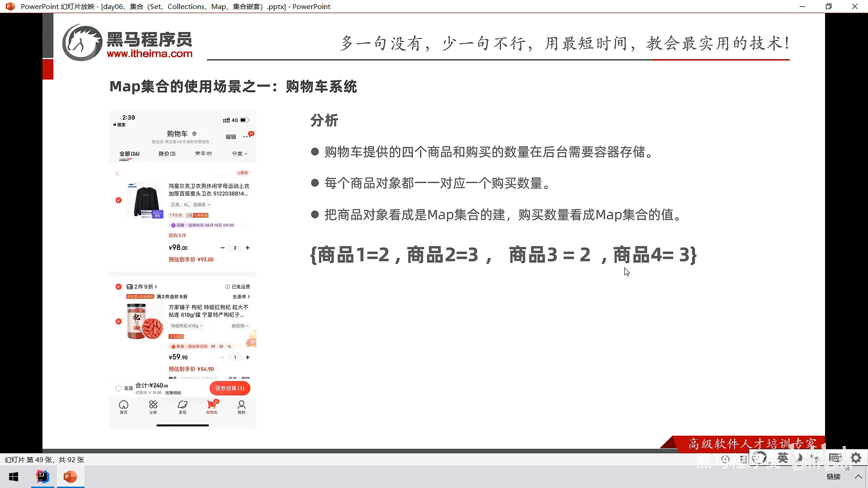Screen dimensions: 868x488
Task: Click the previous slide arrow icon
Action: pyautogui.click(x=725, y=459)
